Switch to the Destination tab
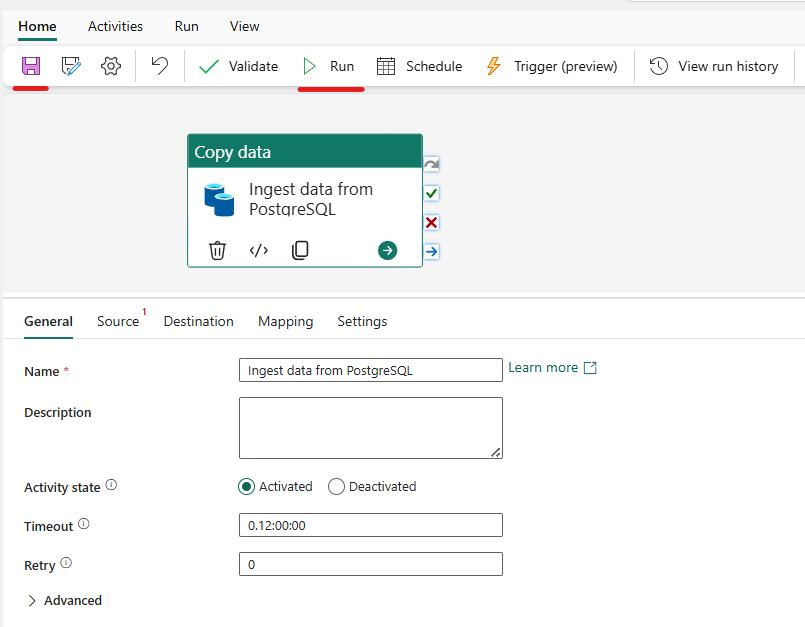Viewport: 805px width, 627px height. [x=199, y=321]
